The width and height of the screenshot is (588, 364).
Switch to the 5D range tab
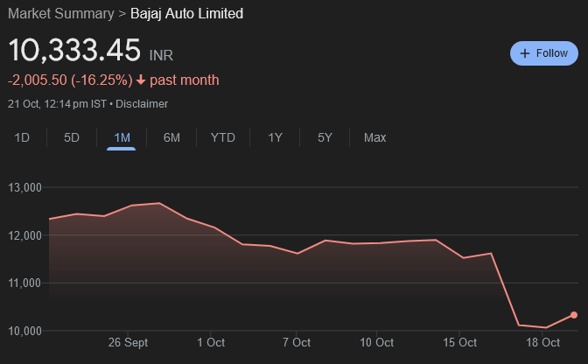(72, 137)
